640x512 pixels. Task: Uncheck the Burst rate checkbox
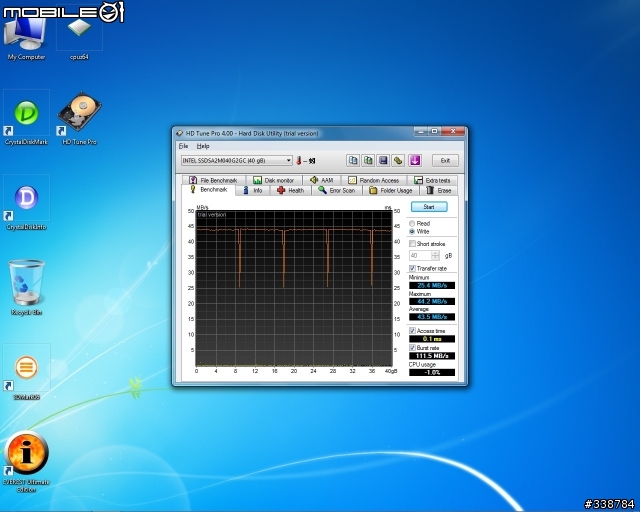(x=412, y=348)
